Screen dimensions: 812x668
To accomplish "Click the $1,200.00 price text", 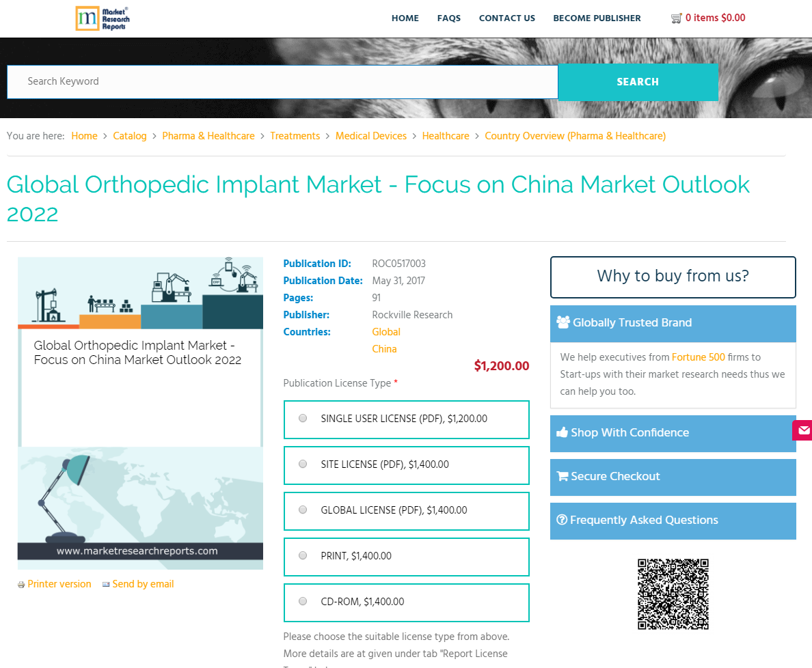I will coord(501,366).
